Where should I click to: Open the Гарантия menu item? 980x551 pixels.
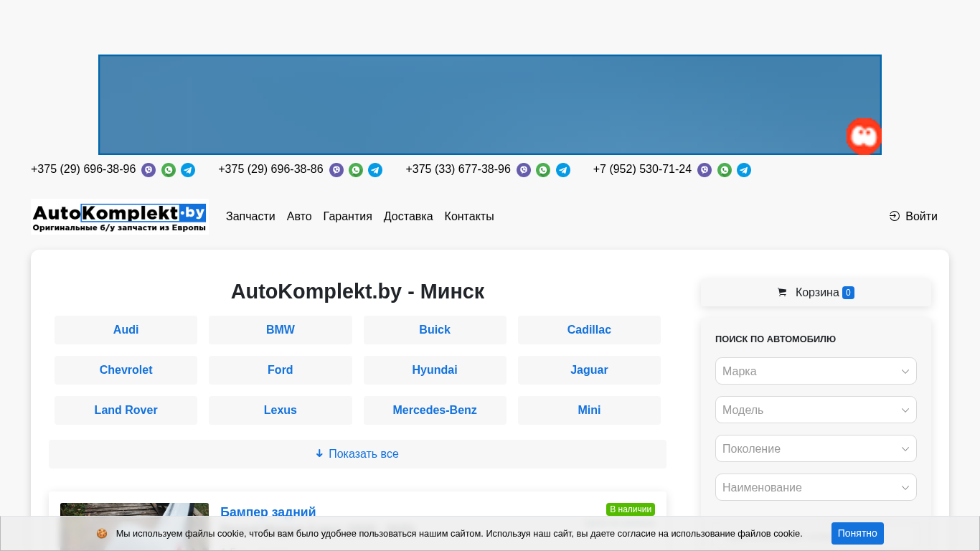tap(348, 217)
